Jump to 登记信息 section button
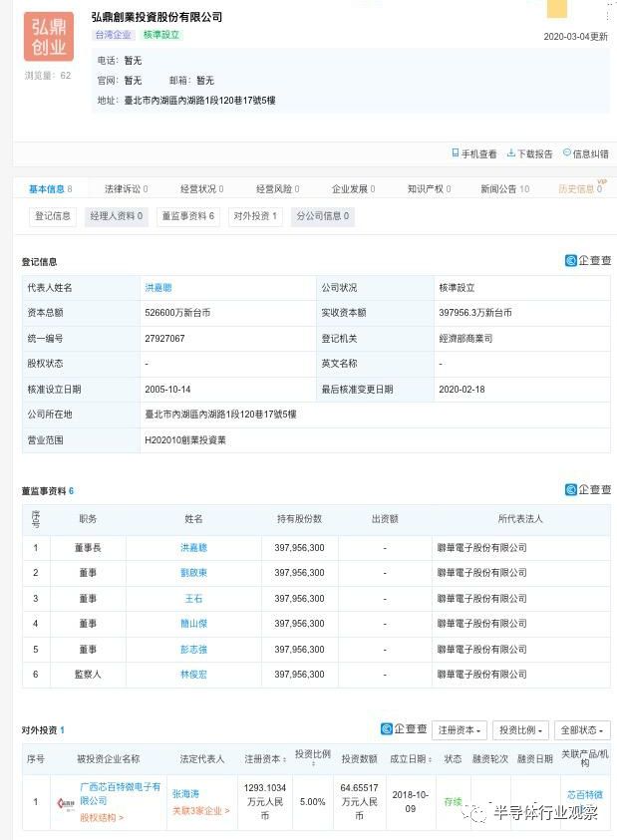 point(53,216)
